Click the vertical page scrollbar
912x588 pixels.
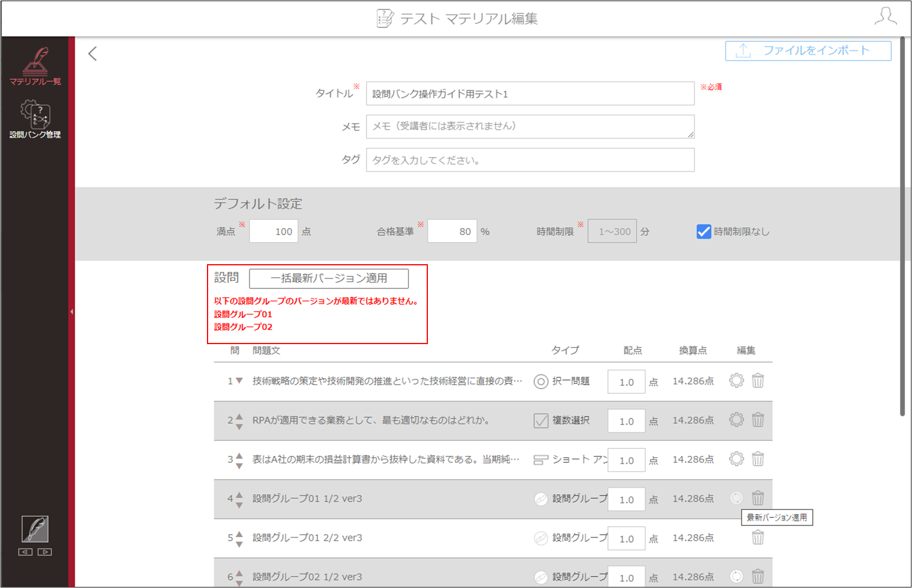coord(902,226)
